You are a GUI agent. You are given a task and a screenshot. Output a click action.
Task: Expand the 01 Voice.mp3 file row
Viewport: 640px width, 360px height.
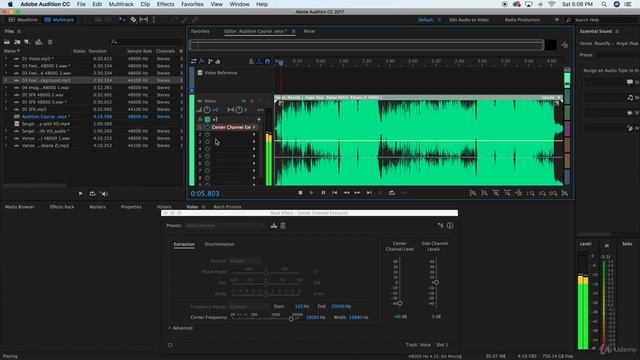[6, 59]
